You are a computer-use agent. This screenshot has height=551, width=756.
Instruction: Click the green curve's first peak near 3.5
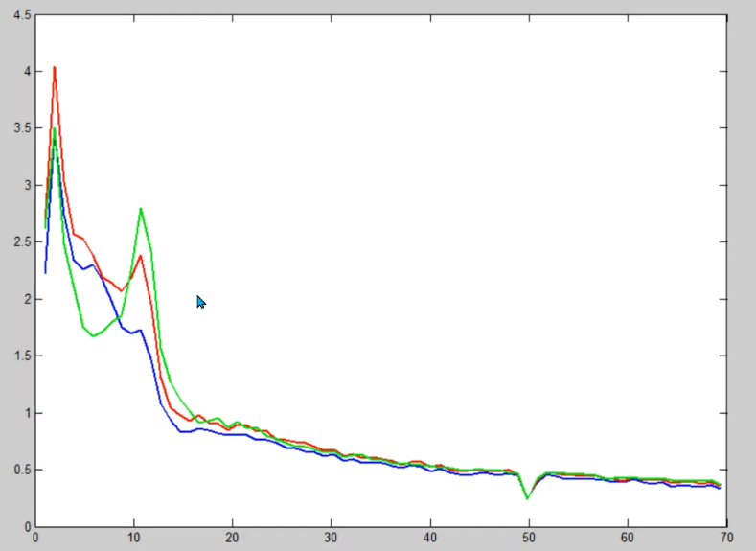point(55,129)
